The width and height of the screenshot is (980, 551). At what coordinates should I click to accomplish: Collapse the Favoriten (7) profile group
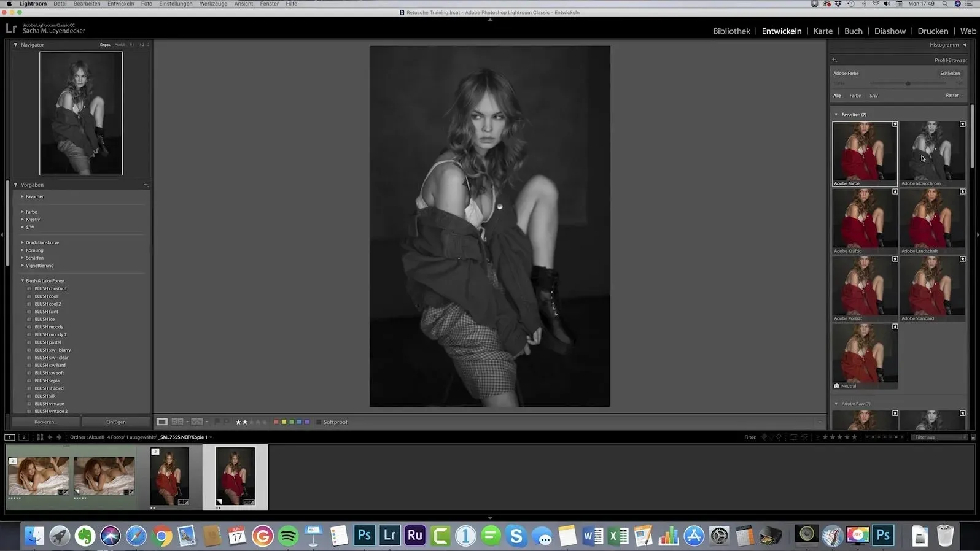[836, 115]
